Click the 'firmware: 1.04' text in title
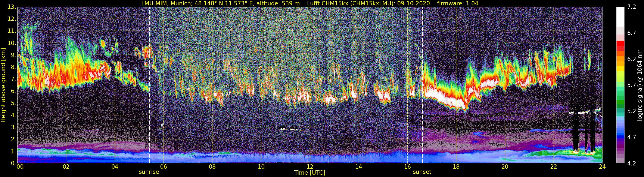The width and height of the screenshot is (644, 177). (457, 3)
